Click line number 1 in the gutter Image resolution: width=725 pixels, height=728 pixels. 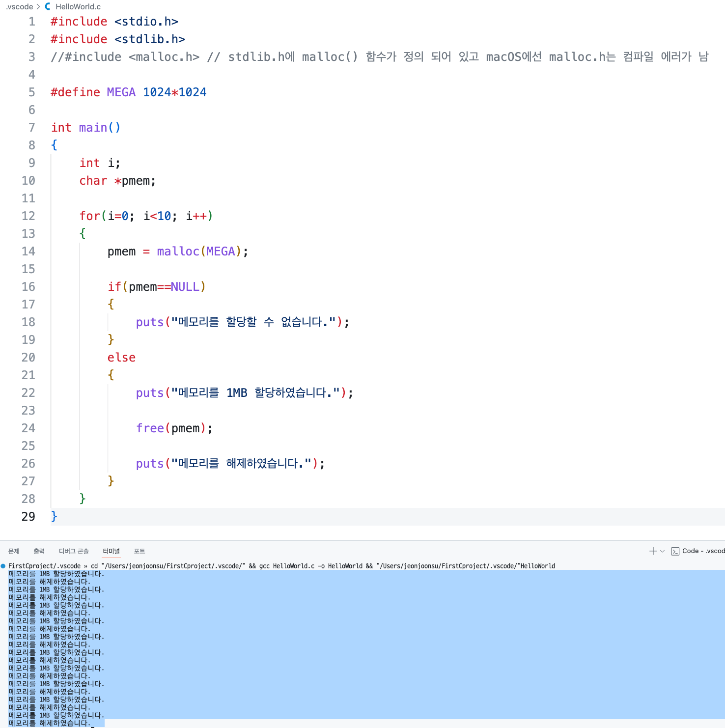32,22
